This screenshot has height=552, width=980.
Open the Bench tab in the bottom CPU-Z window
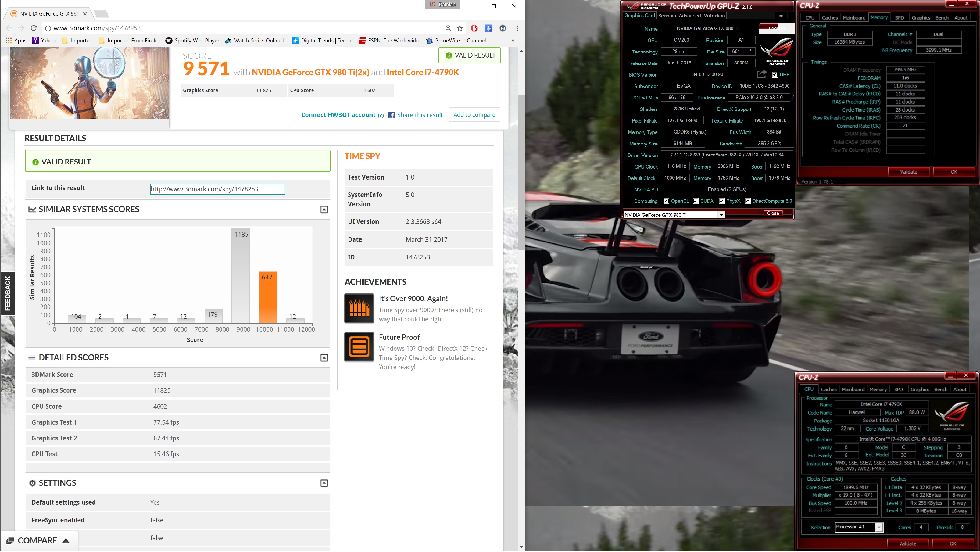(940, 389)
